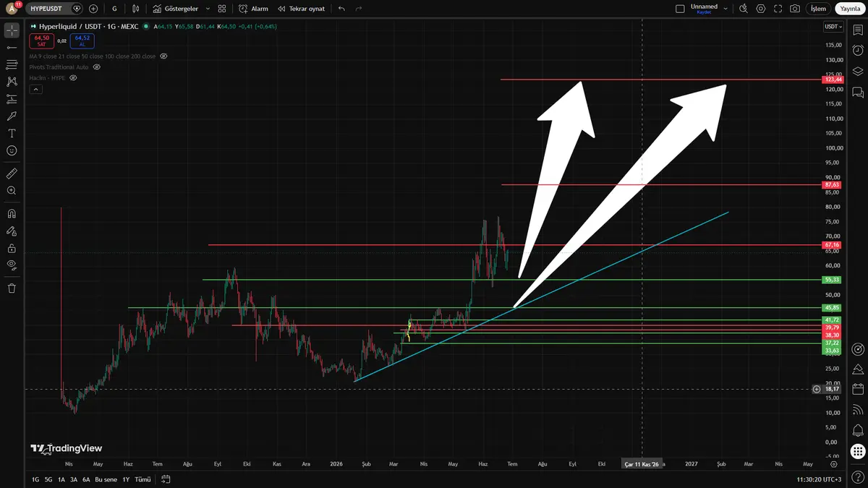Open the user profile avatar menu
The width and height of the screenshot is (868, 488).
point(12,9)
